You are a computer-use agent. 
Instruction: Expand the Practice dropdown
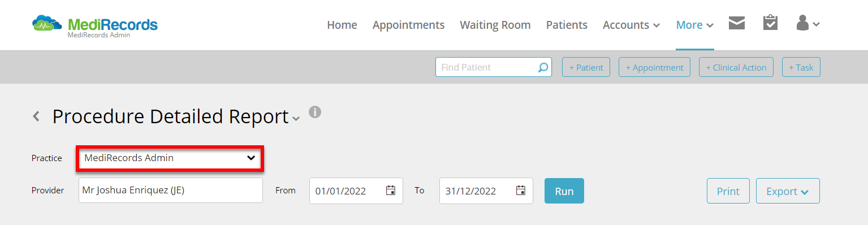pos(170,158)
